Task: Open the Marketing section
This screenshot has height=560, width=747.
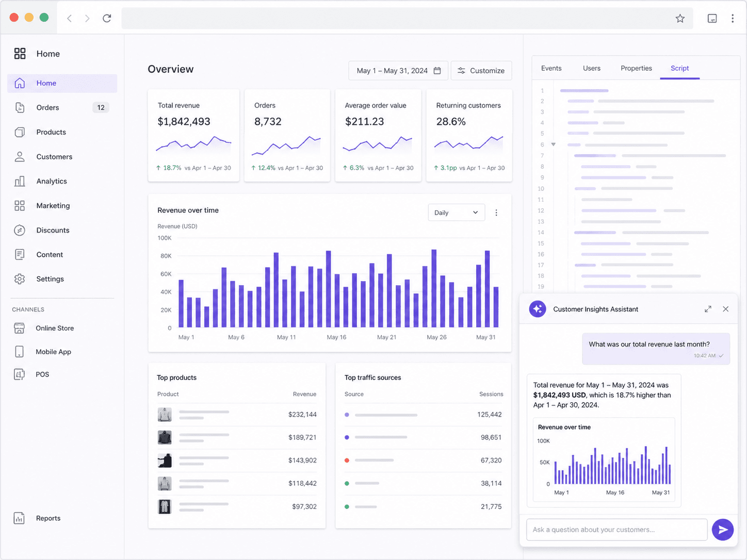Action: 62,206
